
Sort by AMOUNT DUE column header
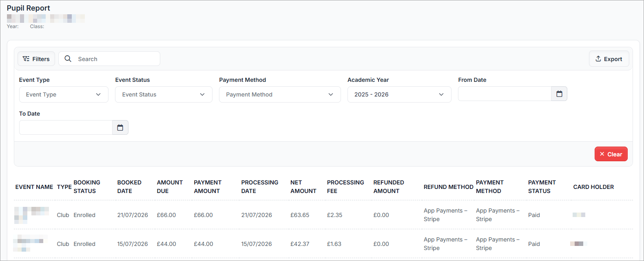point(170,186)
